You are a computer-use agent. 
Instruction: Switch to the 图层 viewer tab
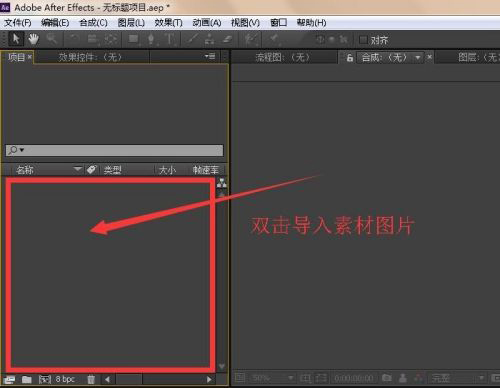(x=479, y=58)
